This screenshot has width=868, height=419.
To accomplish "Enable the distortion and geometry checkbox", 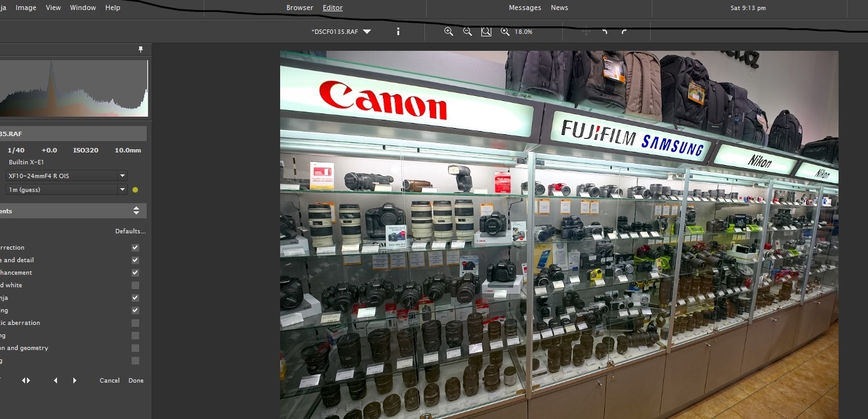I will pyautogui.click(x=135, y=348).
